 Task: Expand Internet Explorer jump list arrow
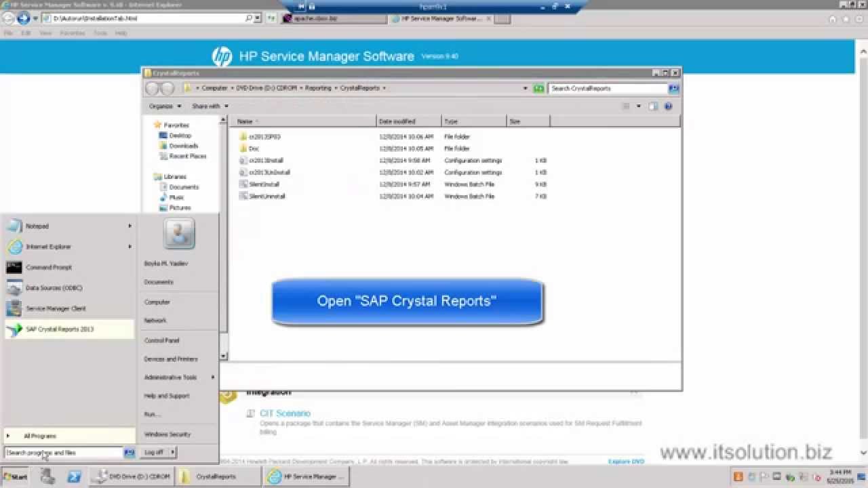click(x=130, y=247)
